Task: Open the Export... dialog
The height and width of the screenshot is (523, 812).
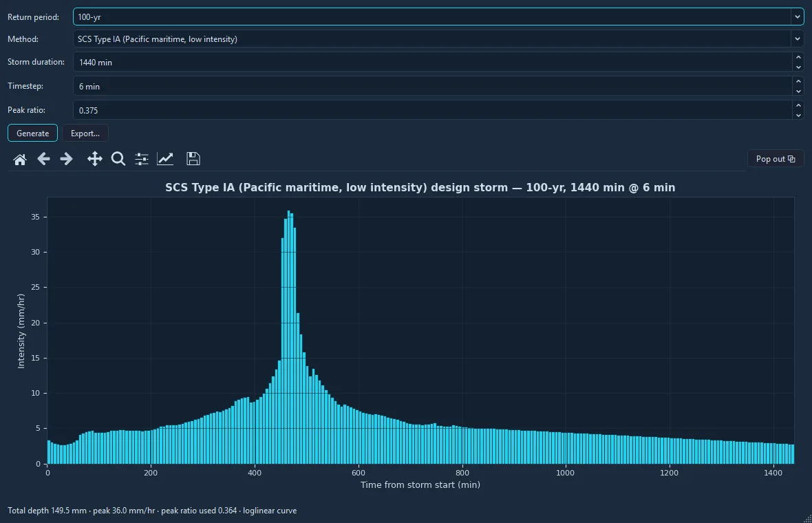Action: [85, 133]
